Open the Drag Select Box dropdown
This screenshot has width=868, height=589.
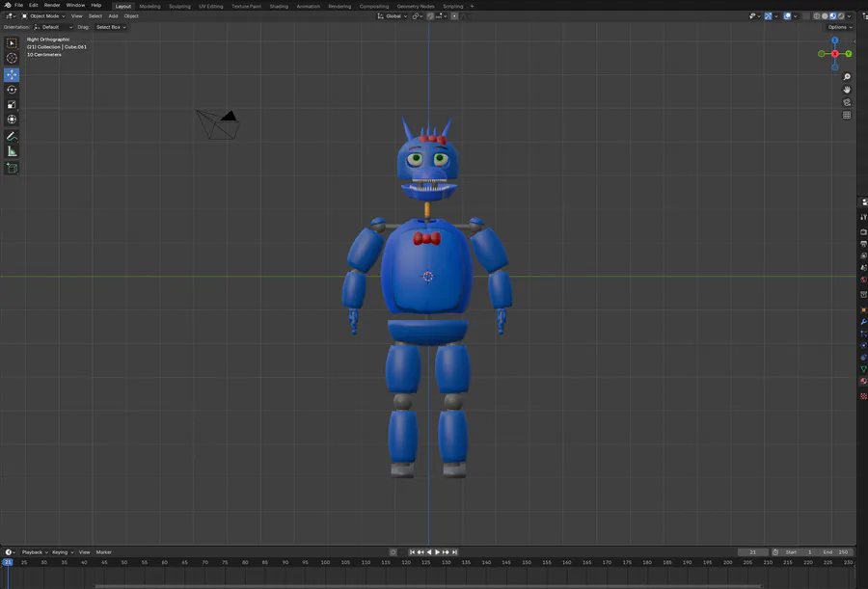[111, 27]
